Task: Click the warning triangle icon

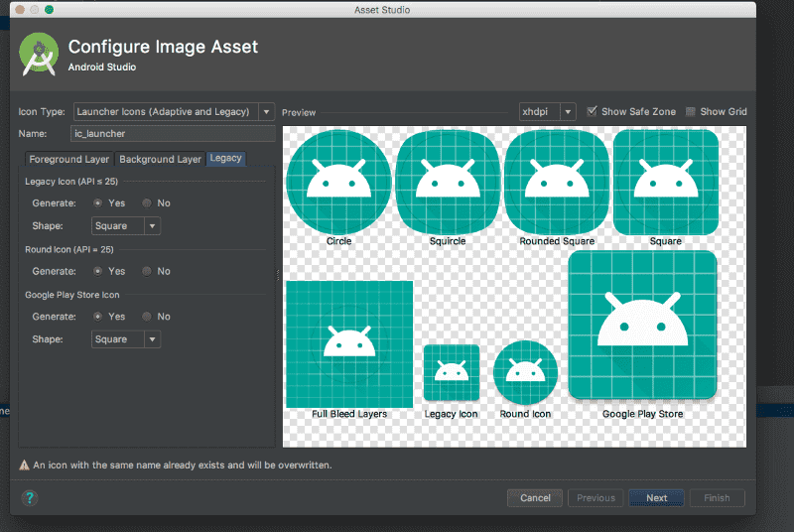Action: click(24, 465)
